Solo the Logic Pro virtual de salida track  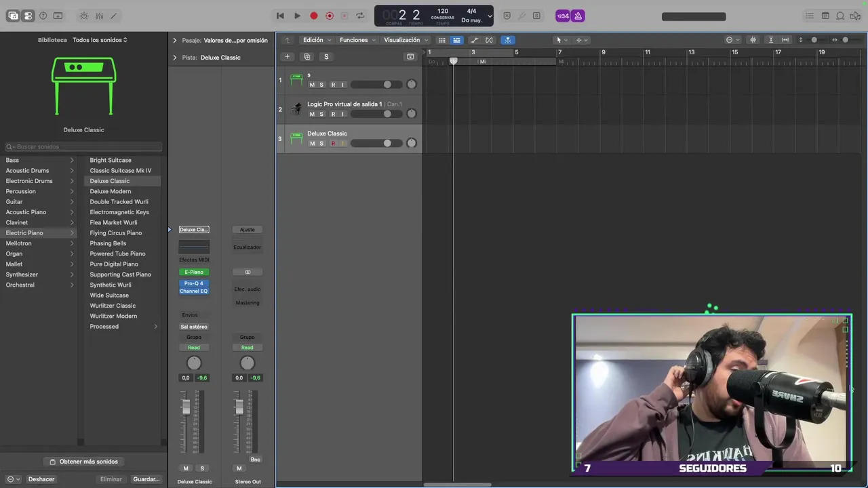click(x=321, y=114)
